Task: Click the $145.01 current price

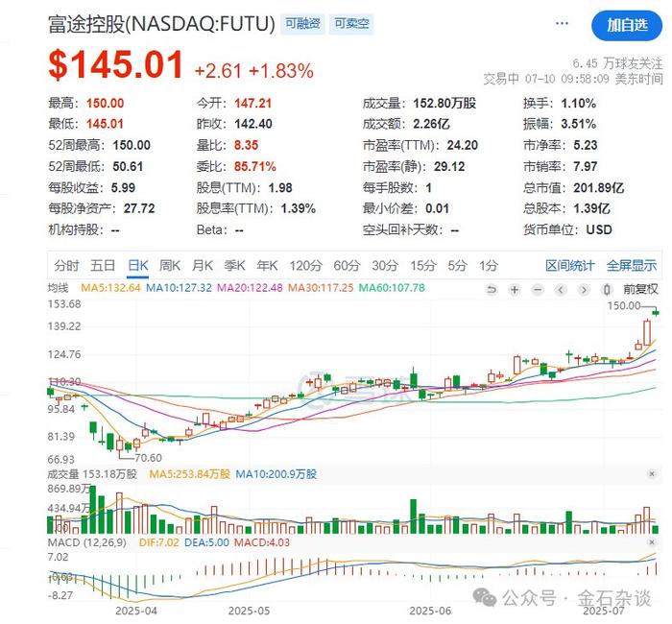Action: click(116, 65)
